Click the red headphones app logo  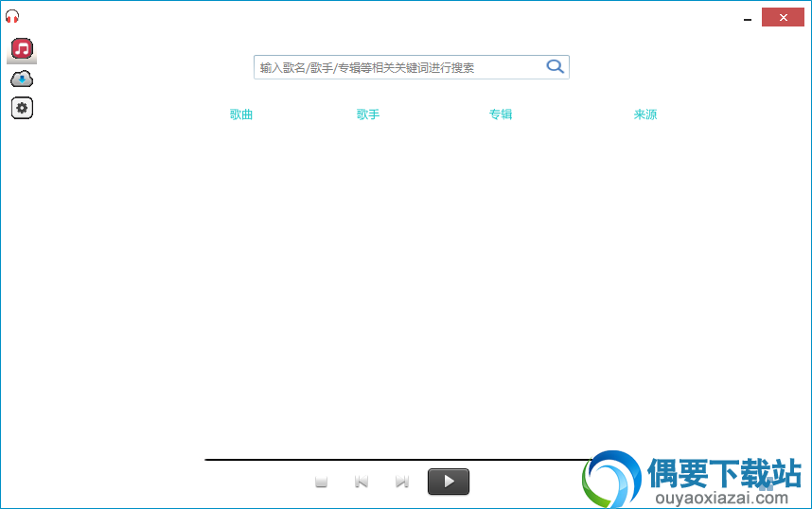12,17
